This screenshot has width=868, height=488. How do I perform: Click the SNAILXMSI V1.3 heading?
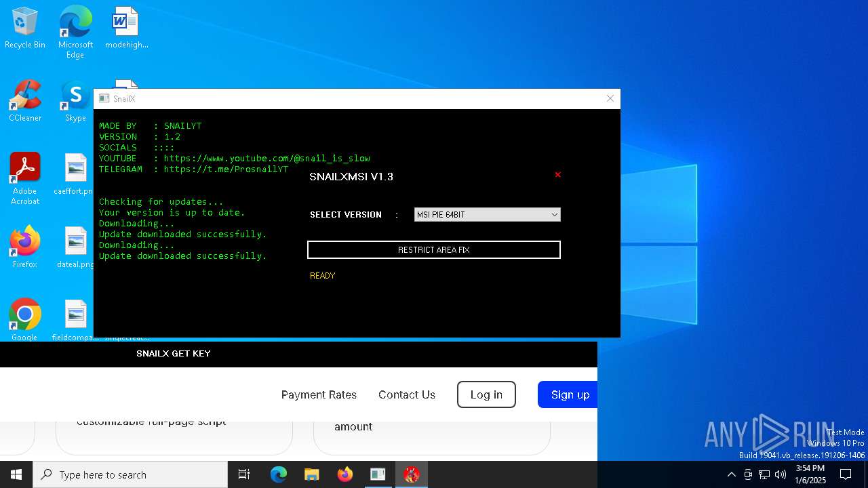(351, 177)
